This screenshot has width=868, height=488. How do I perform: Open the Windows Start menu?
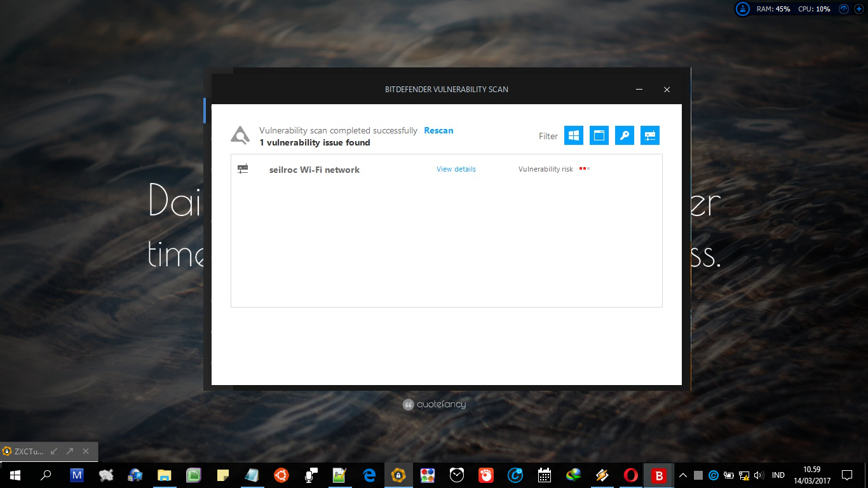click(15, 475)
